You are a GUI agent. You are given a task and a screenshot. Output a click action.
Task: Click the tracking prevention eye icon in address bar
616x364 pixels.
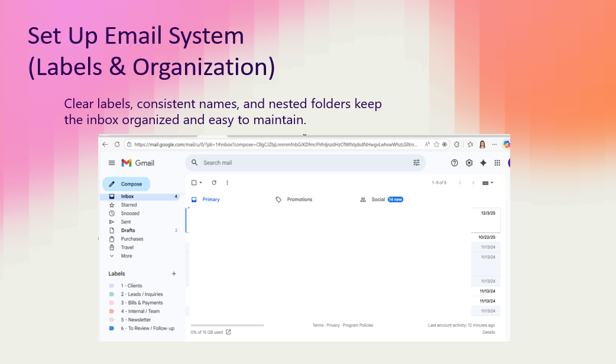click(x=445, y=145)
